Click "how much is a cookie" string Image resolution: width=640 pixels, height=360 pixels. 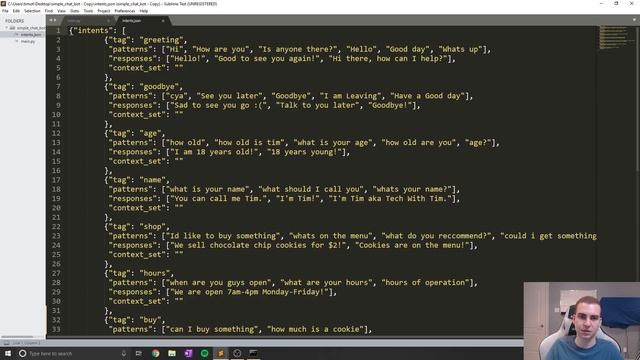pos(316,329)
